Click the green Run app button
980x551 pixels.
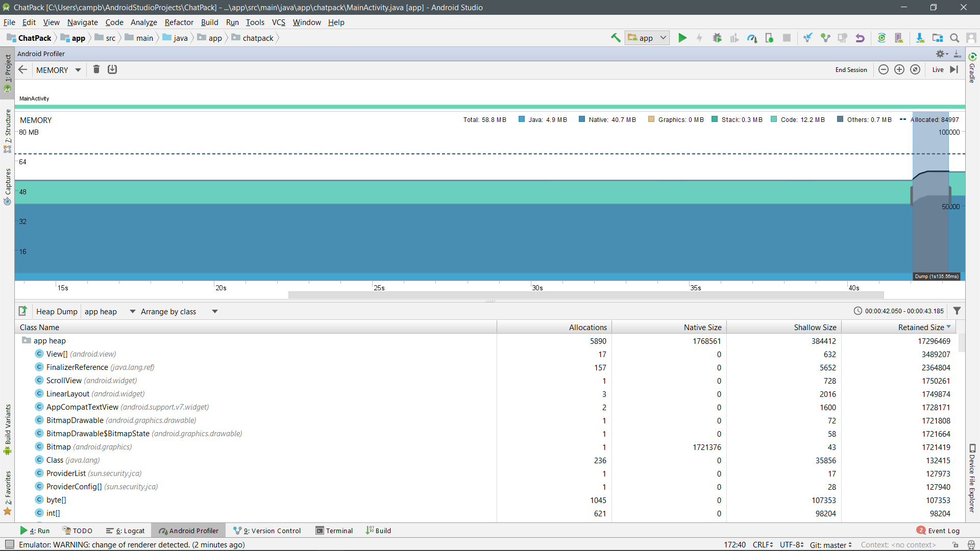coord(682,38)
